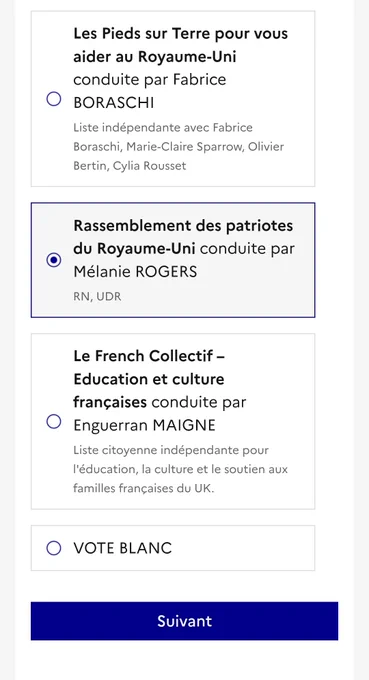Continue with the Suivant button
Screen dimensions: 369x680
[184, 621]
